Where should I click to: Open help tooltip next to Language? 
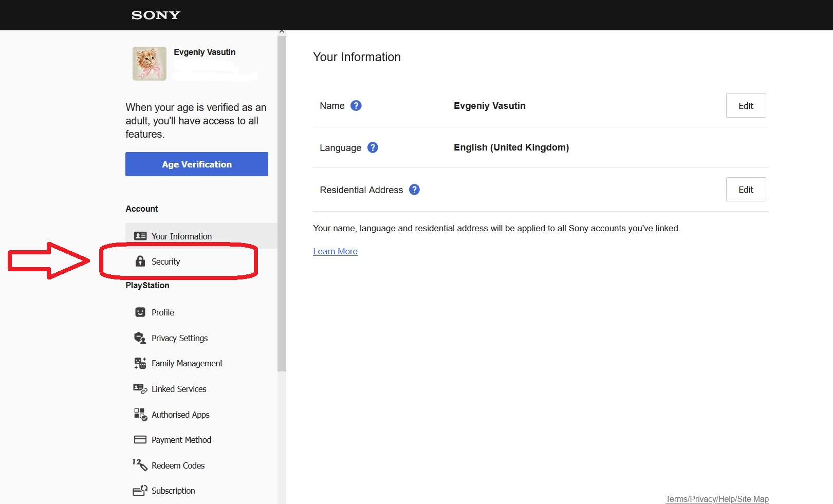[x=373, y=147]
